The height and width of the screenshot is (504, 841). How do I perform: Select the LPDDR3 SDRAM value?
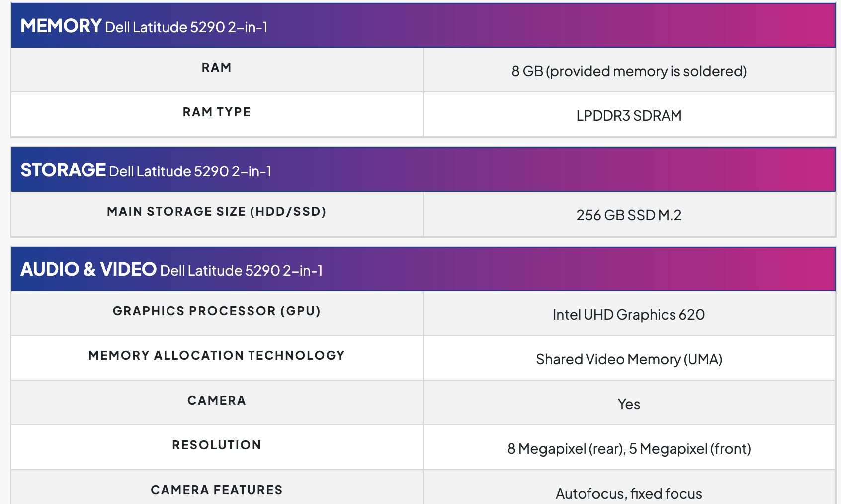coord(629,116)
